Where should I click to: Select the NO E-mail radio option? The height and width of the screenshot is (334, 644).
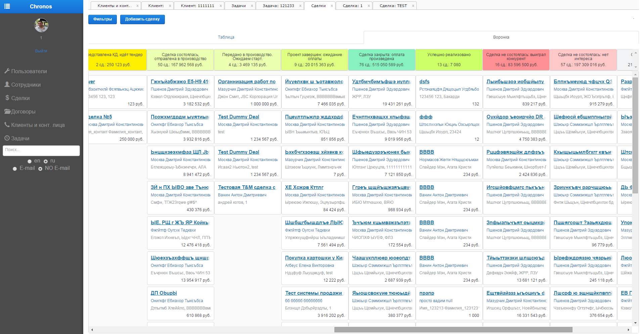point(40,169)
